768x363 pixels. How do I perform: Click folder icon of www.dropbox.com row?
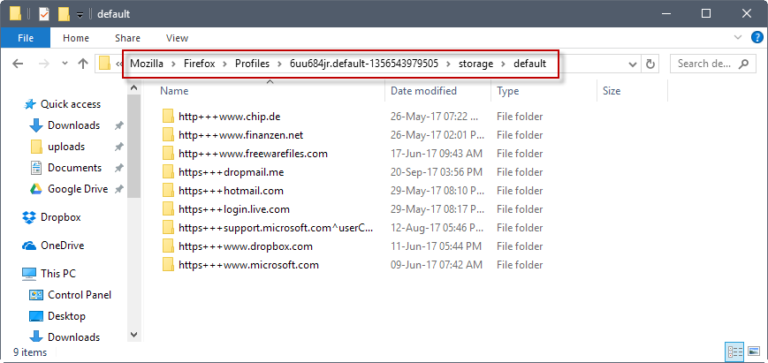click(168, 246)
